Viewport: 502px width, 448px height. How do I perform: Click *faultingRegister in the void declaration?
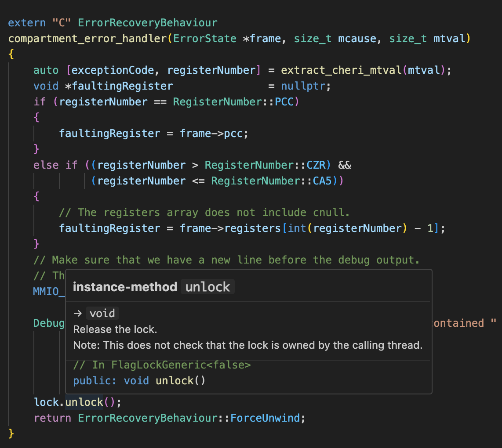point(119,86)
